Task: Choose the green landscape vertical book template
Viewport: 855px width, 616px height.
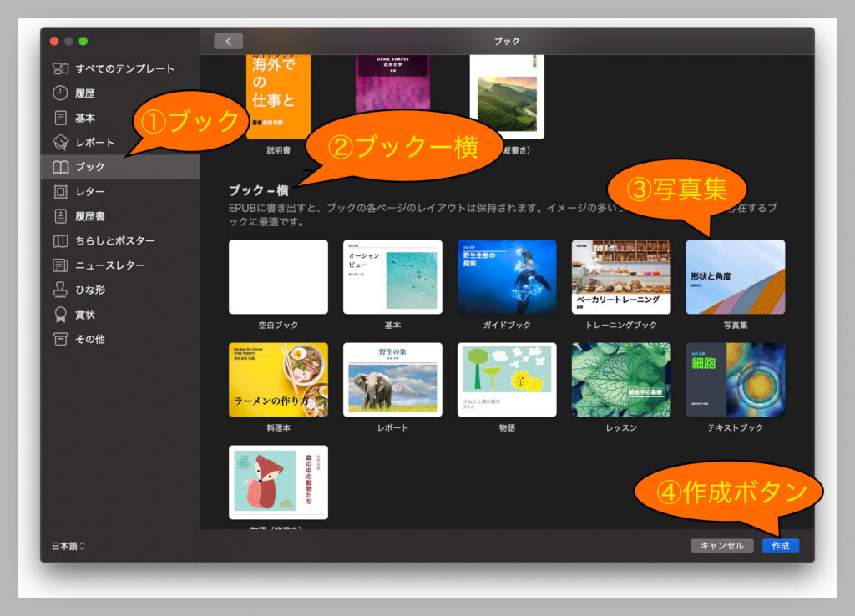Action: point(507,97)
